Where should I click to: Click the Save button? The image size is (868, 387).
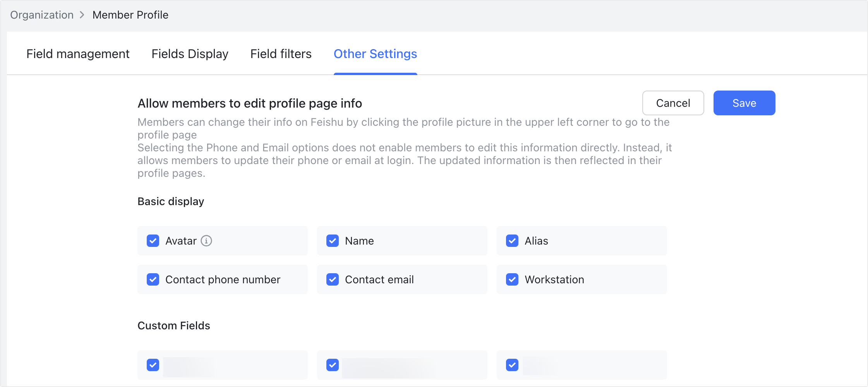744,103
